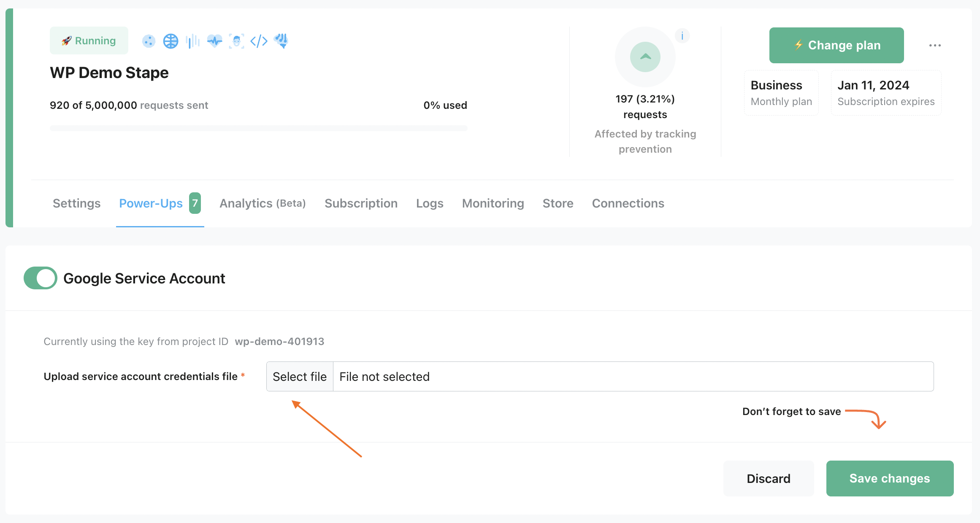The width and height of the screenshot is (980, 523).
Task: Open the Subscription tab
Action: pos(360,203)
